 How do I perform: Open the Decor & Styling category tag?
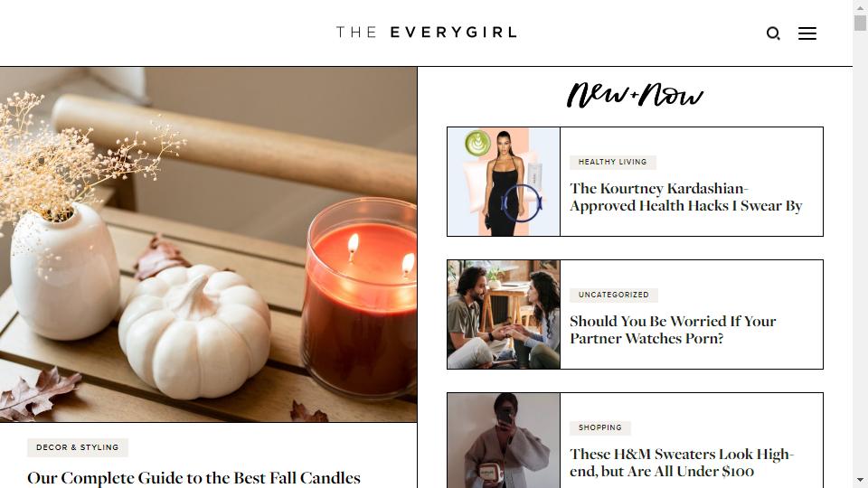[78, 447]
